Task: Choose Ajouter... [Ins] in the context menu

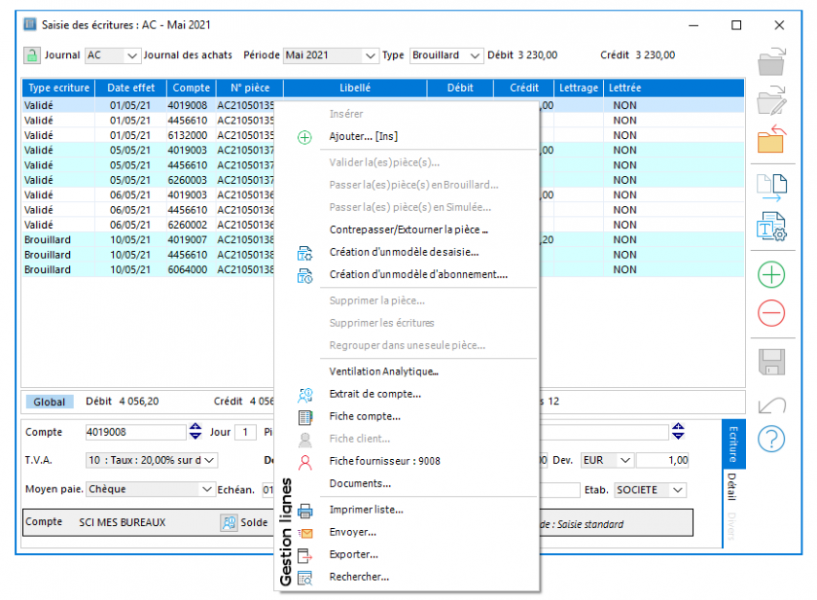Action: [363, 136]
